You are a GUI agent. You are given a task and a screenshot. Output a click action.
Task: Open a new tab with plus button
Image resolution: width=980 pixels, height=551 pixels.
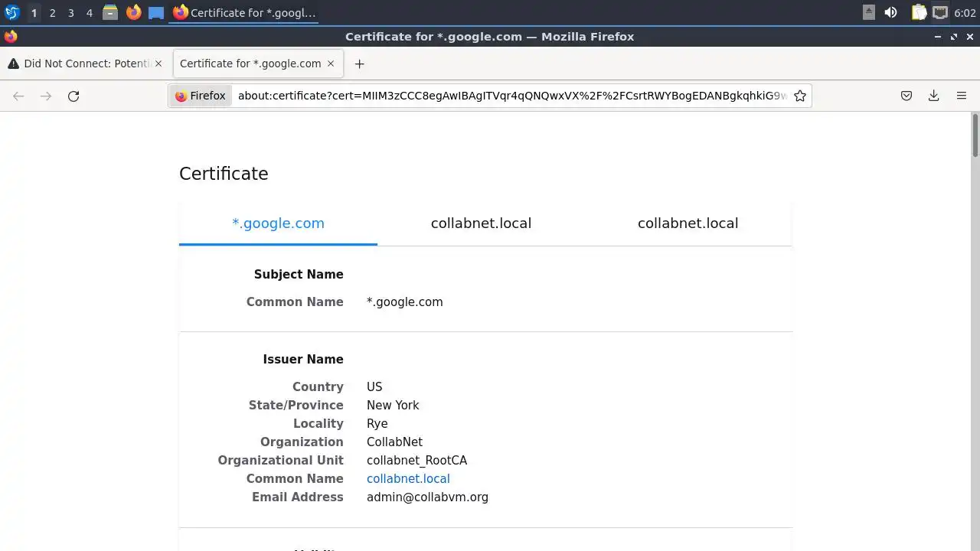point(359,64)
